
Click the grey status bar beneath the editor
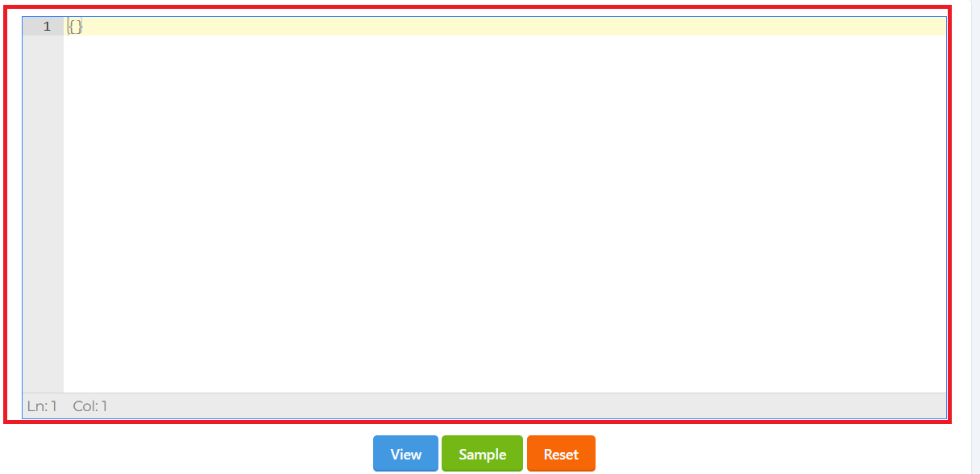[484, 405]
